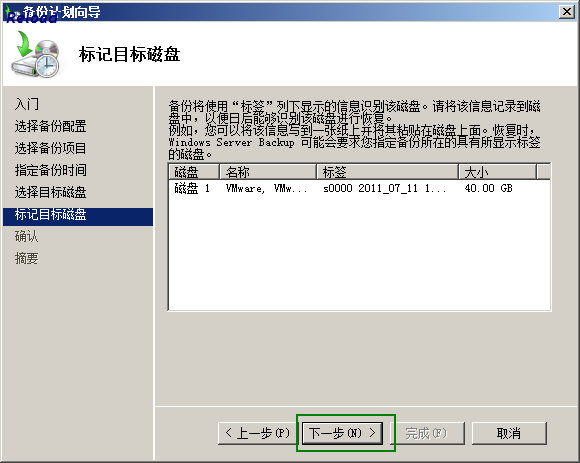580x463 pixels.
Task: Go to the 入门 step
Action: coord(27,104)
